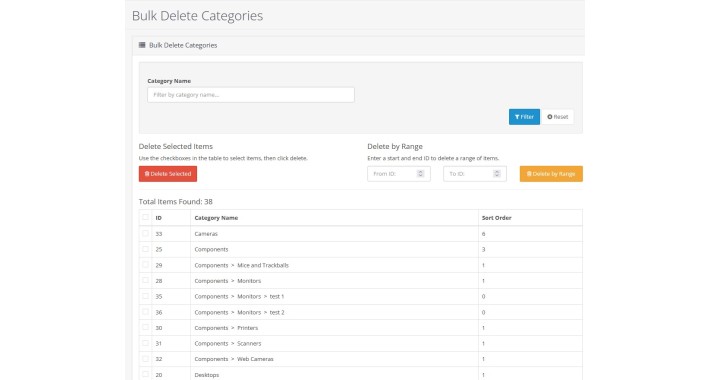Click the Reset button
Image resolution: width=710 pixels, height=380 pixels.
coord(557,117)
